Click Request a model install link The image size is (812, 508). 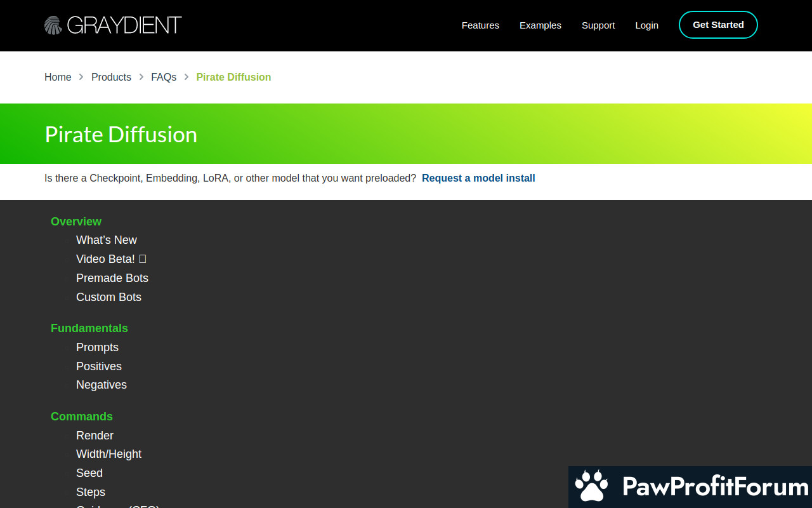[478, 178]
